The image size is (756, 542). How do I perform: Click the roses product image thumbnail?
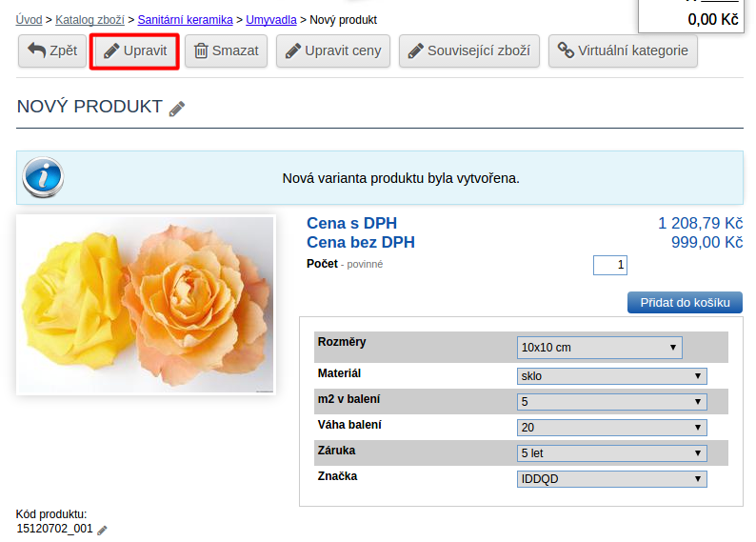point(146,305)
